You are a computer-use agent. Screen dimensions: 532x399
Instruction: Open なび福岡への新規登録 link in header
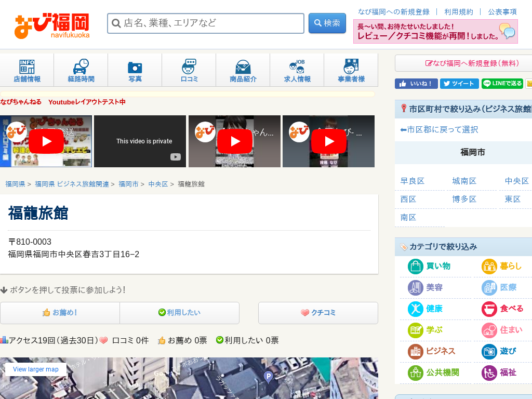[x=394, y=12]
